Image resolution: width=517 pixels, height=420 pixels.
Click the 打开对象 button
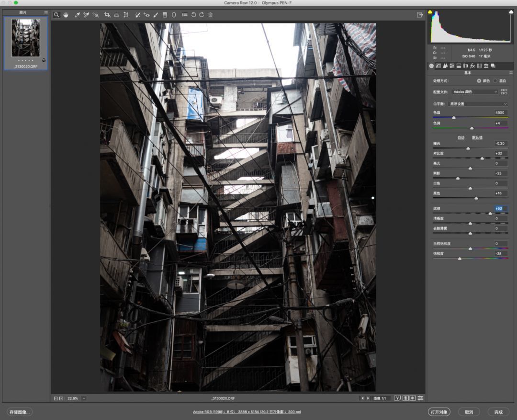click(439, 412)
